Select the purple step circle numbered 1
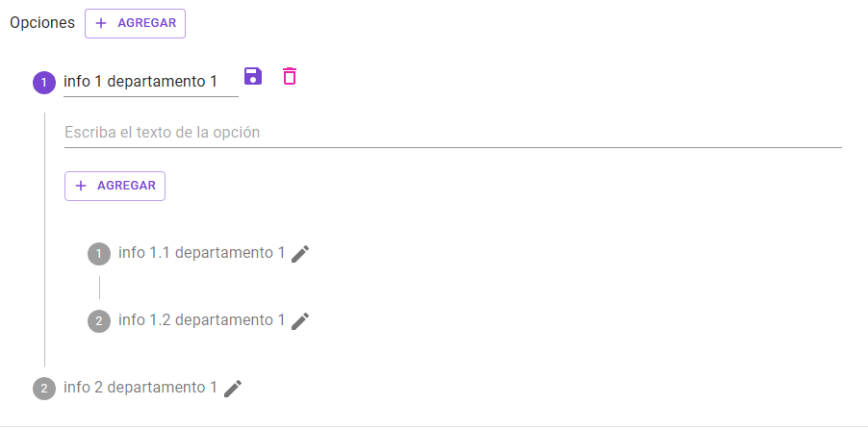Image resolution: width=868 pixels, height=430 pixels. point(44,83)
